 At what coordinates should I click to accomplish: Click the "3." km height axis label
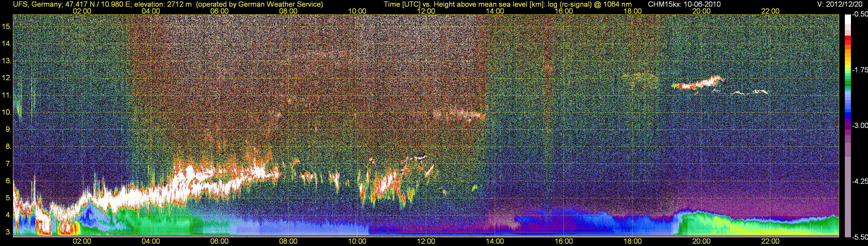click(8, 232)
